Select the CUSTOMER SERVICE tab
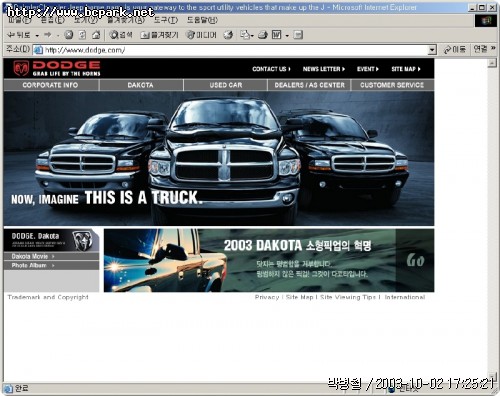 (x=392, y=85)
